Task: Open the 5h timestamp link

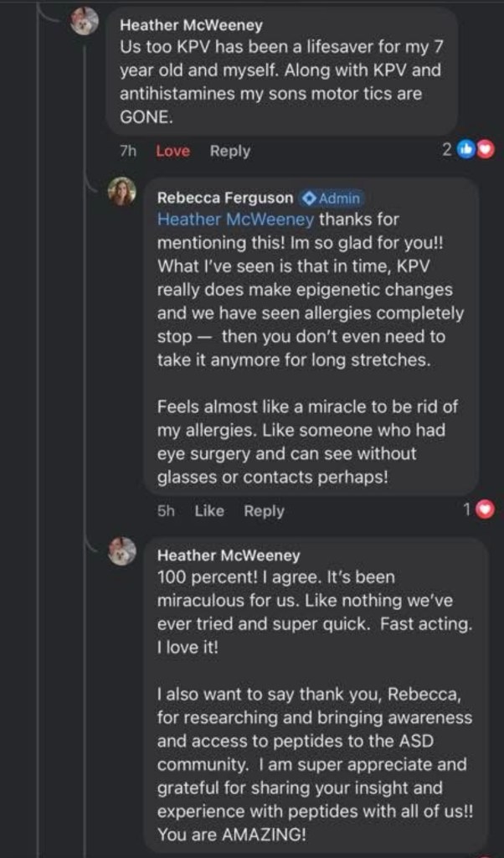Action: 166,510
